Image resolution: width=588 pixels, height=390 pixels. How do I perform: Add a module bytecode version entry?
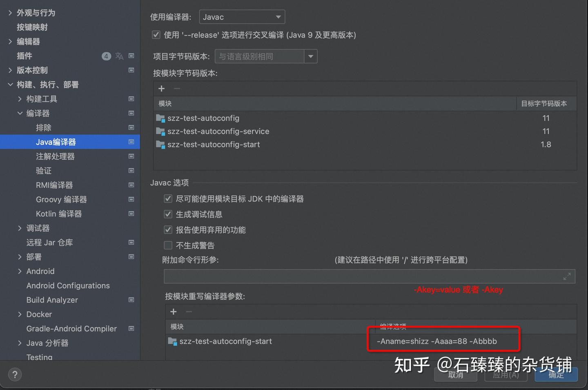[161, 88]
